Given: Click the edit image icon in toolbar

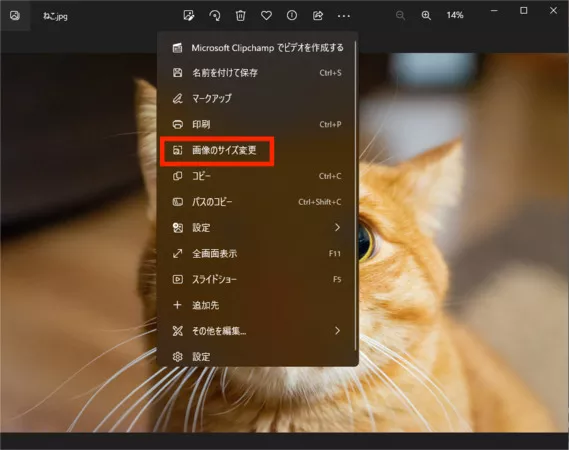Looking at the screenshot, I should point(189,16).
